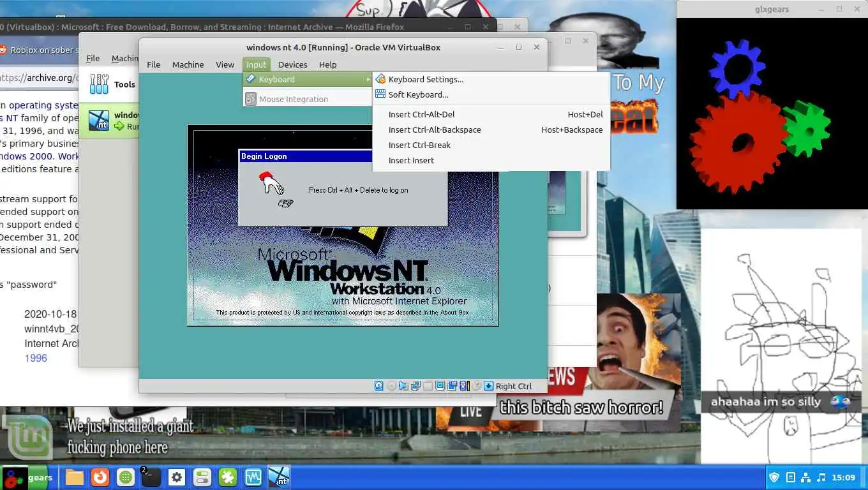This screenshot has height=490, width=868.
Task: Click the removable drives tray icon
Action: pos(791,477)
